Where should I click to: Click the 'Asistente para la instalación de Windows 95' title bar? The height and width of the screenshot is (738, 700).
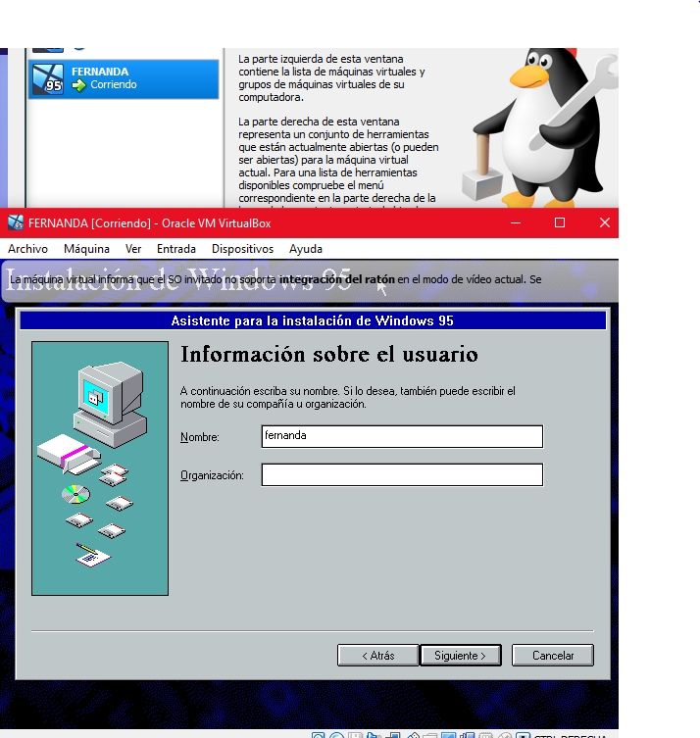click(313, 320)
